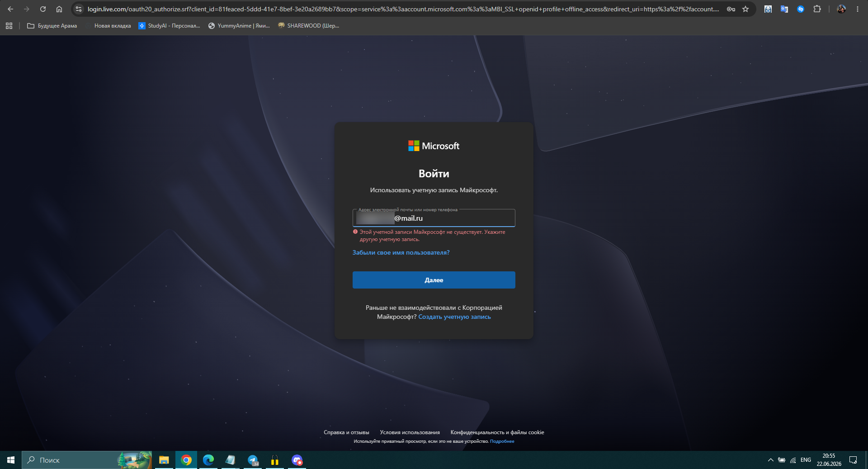Open the Chrome profile avatar
The height and width of the screenshot is (469, 868).
click(x=841, y=9)
